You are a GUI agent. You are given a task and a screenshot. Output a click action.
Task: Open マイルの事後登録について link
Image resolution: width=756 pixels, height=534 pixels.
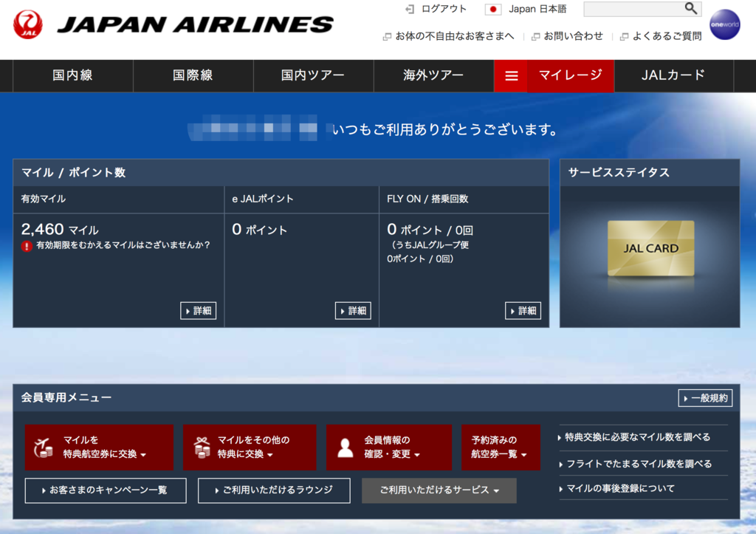[x=620, y=489]
